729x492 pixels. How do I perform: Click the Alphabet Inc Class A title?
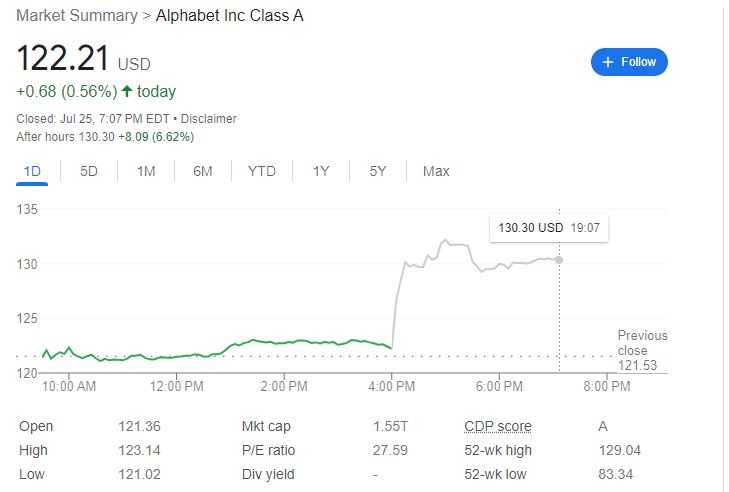tap(230, 15)
